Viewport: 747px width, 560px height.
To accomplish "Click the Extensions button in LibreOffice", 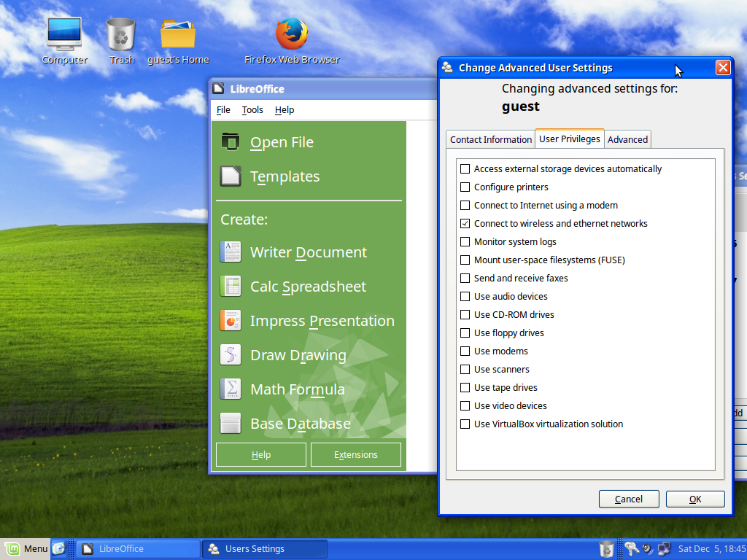I will click(356, 454).
